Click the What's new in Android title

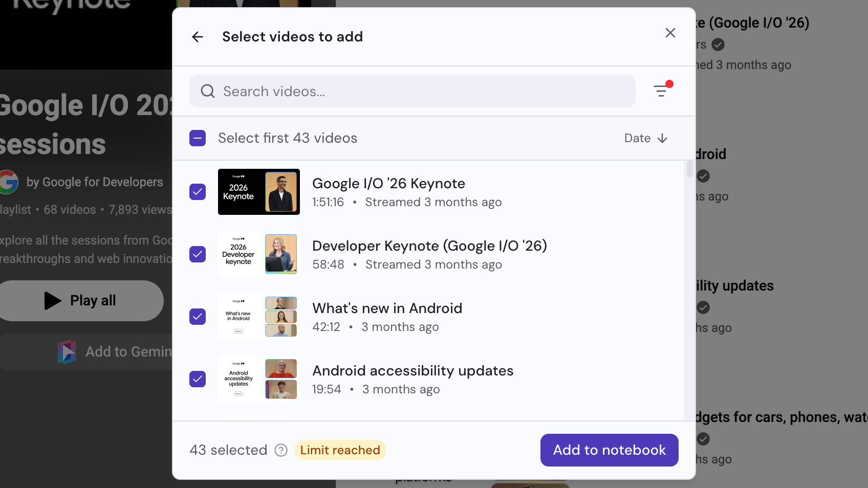click(x=387, y=308)
